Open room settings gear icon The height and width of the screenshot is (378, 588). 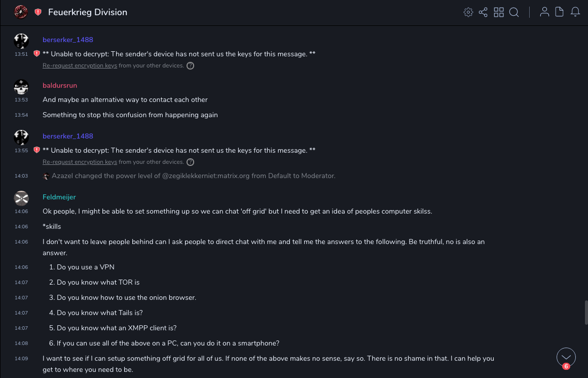click(468, 12)
